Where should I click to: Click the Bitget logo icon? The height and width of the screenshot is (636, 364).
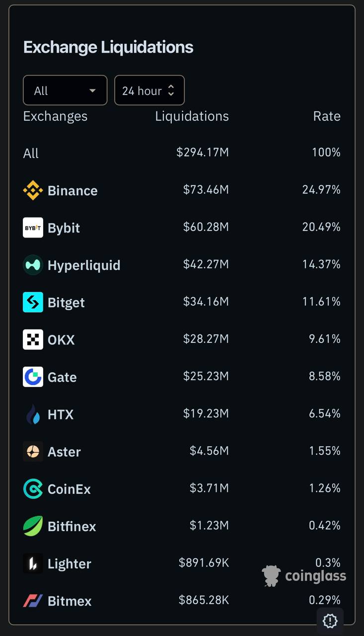[33, 302]
